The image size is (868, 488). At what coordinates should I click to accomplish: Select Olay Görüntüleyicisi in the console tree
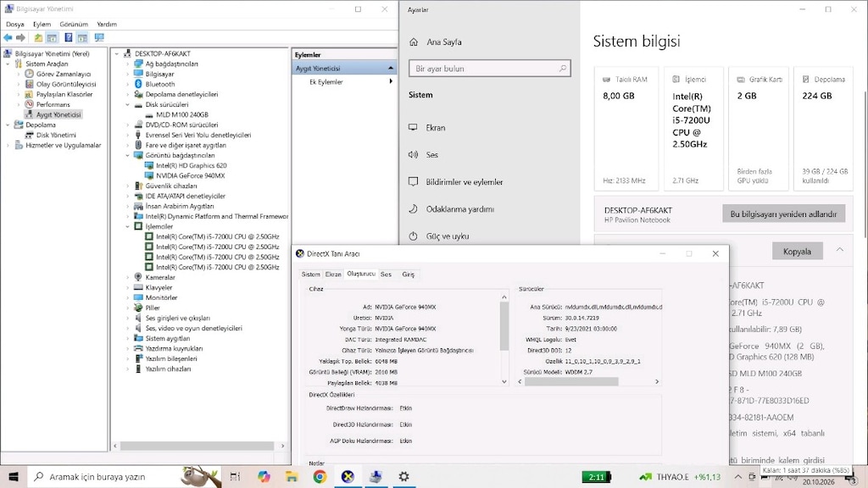[66, 84]
